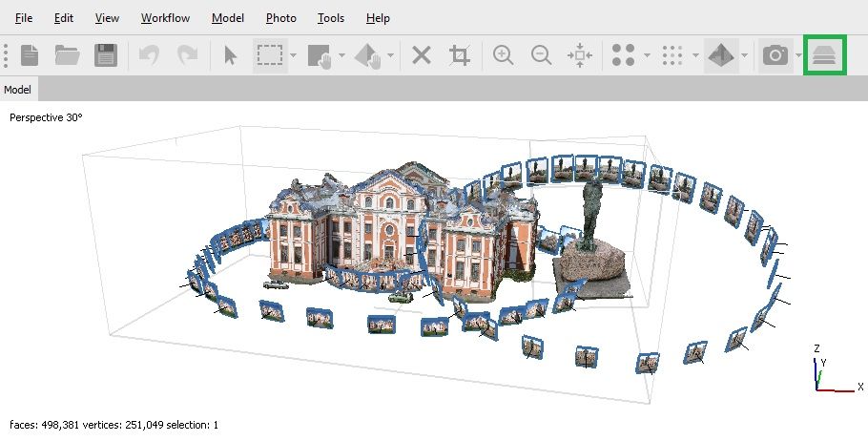The image size is (868, 441).
Task: Click the building 3D model
Action: (x=403, y=230)
